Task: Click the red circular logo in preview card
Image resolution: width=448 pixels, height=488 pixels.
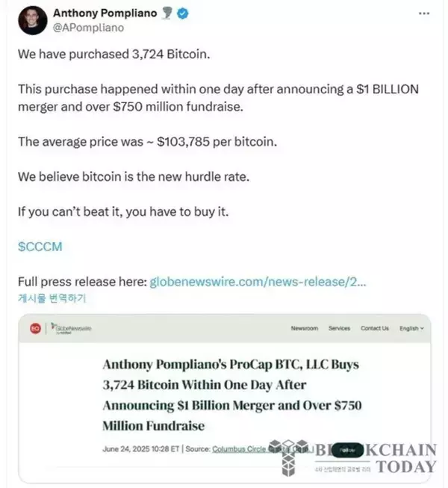Action: pos(34,328)
